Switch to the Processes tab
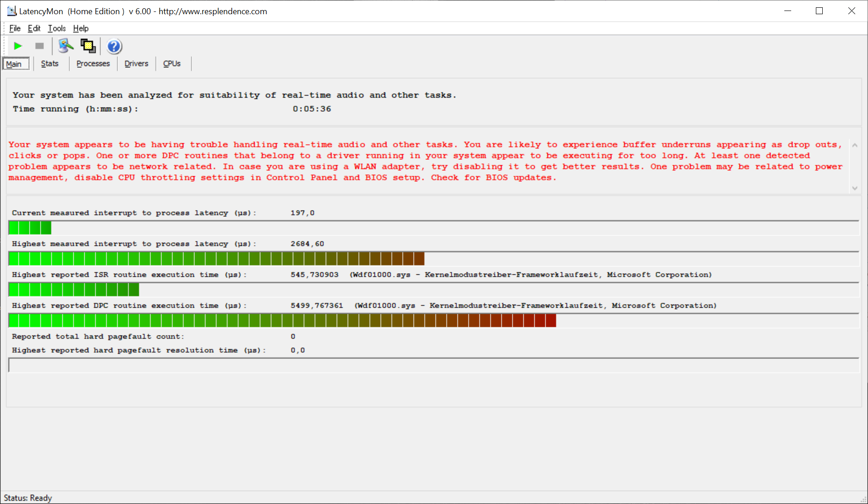Screen dimensions: 868x504 [x=93, y=64]
